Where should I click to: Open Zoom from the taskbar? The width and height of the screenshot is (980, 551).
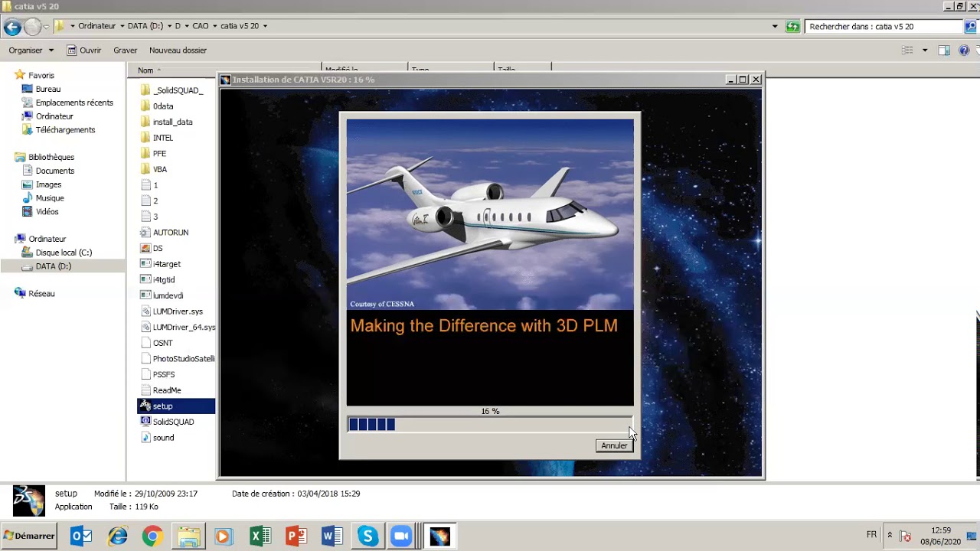[401, 536]
